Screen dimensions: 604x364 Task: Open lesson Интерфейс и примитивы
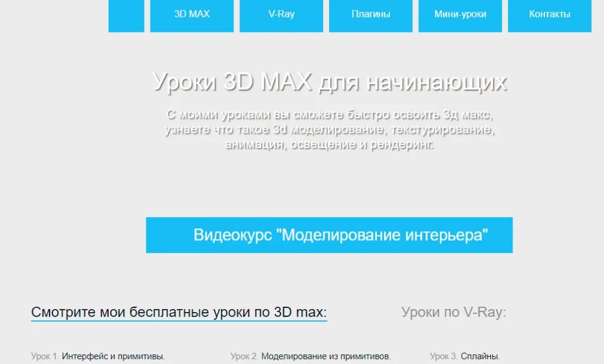pos(113,356)
